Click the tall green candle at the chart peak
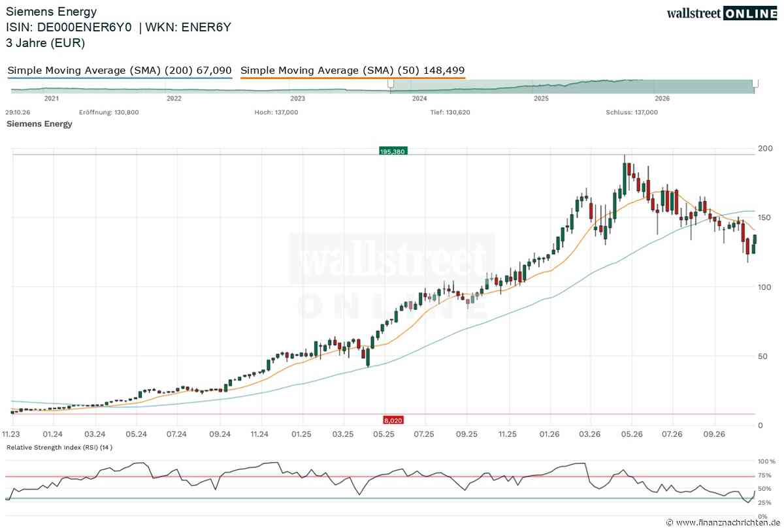 point(624,178)
